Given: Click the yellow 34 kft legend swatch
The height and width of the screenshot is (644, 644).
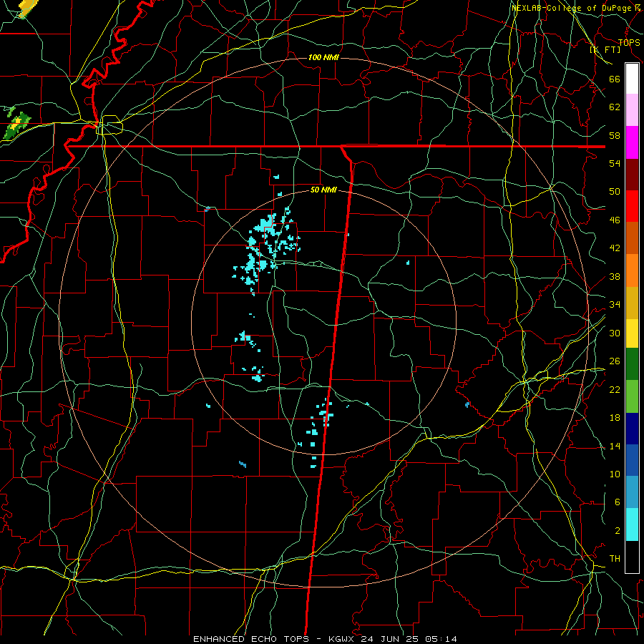Looking at the screenshot, I should coord(632,333).
